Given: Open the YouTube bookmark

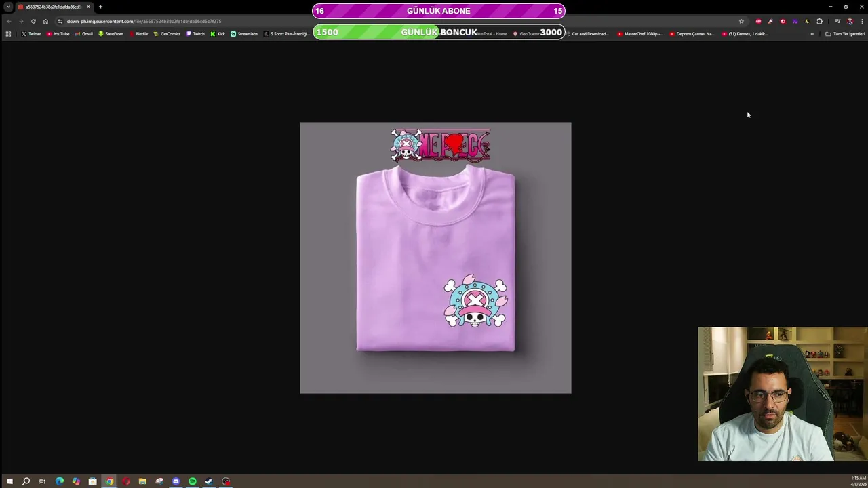Looking at the screenshot, I should (58, 33).
